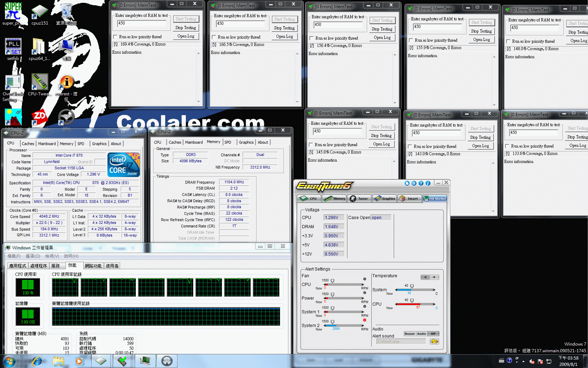
Task: Click the EasyTune6 info icon
Action: pyautogui.click(x=428, y=183)
